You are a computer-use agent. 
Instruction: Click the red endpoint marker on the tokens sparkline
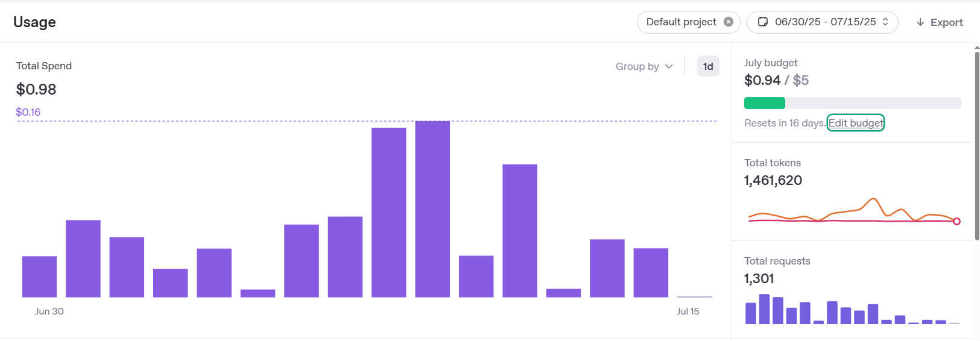[x=956, y=221]
